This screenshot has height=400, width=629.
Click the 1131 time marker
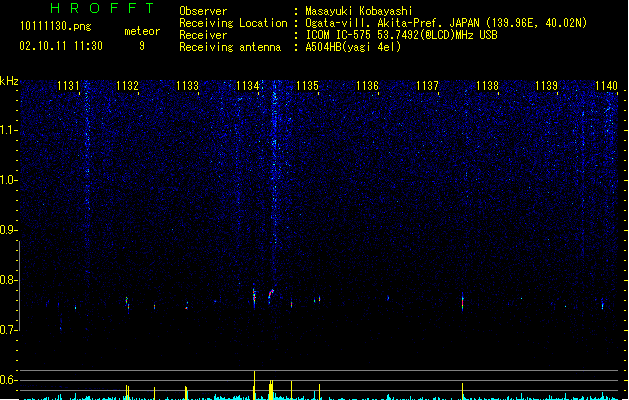click(x=69, y=86)
